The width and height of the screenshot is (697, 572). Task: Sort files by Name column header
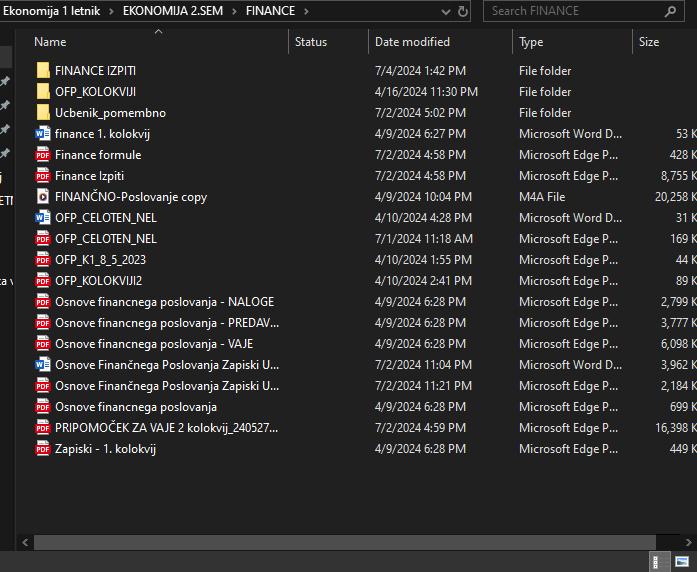50,42
